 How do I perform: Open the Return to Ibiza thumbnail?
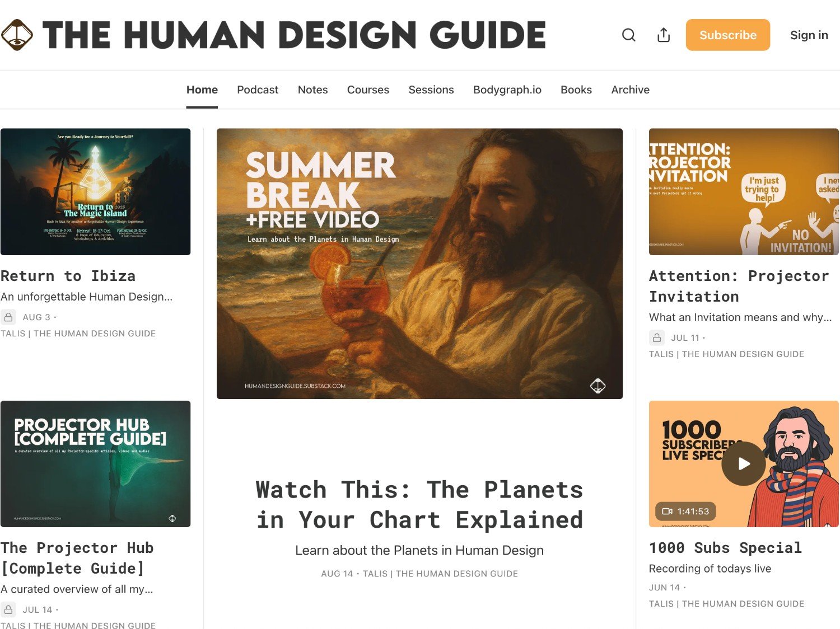(96, 192)
